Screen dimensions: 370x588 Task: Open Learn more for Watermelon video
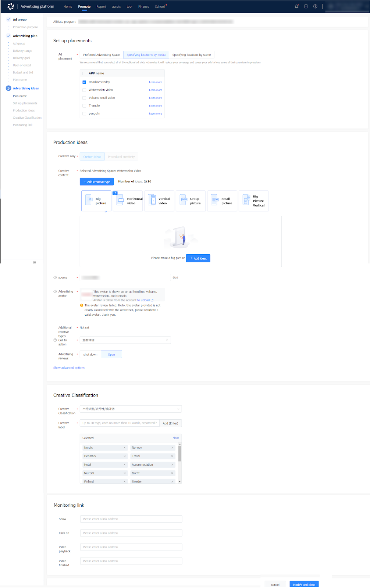pyautogui.click(x=156, y=90)
